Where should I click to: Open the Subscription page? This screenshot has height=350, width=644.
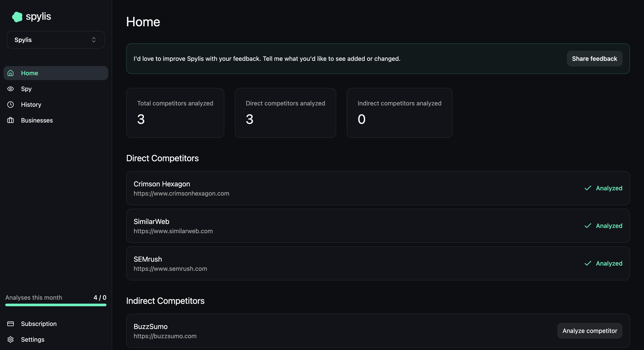coord(39,324)
